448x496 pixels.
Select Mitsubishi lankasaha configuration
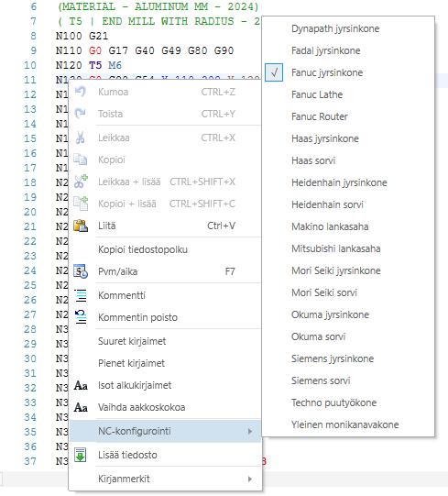pyautogui.click(x=348, y=248)
